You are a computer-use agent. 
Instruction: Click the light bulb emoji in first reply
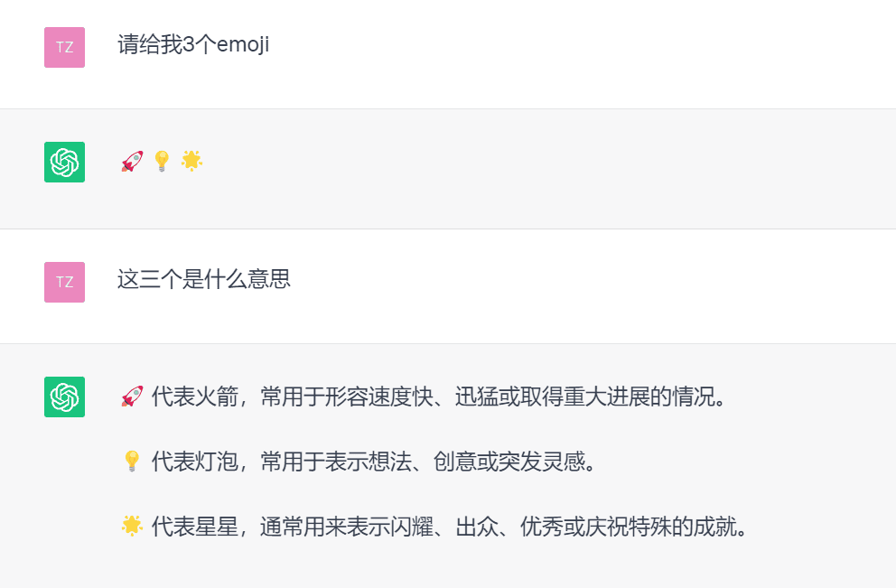[x=163, y=161]
